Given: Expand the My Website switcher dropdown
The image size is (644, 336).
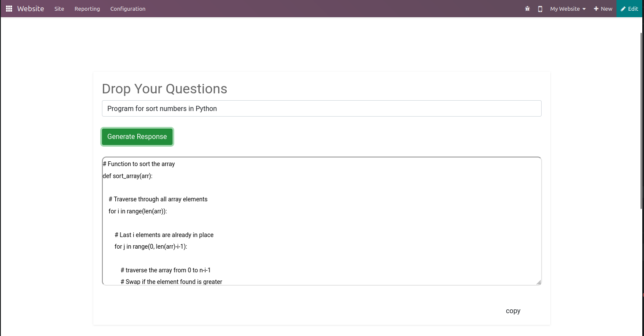Looking at the screenshot, I should tap(568, 9).
